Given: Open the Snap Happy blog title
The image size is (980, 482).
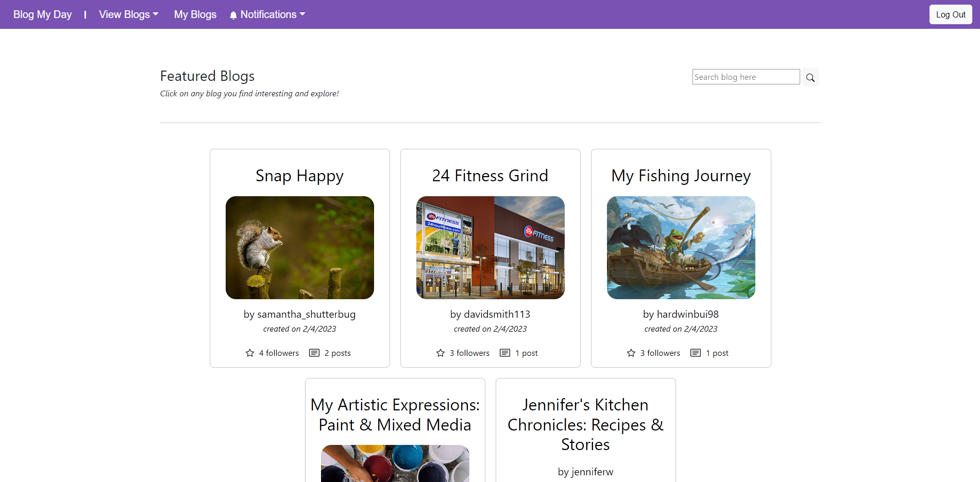Looking at the screenshot, I should 299,176.
